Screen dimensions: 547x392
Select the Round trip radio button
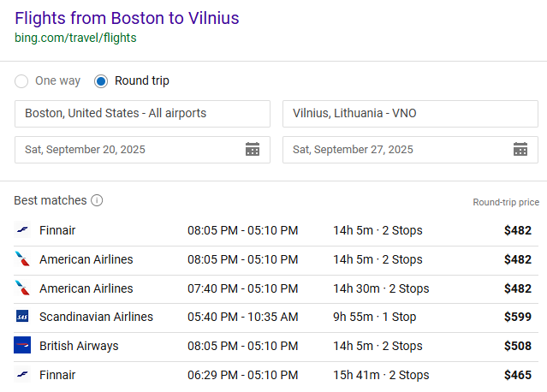(101, 81)
